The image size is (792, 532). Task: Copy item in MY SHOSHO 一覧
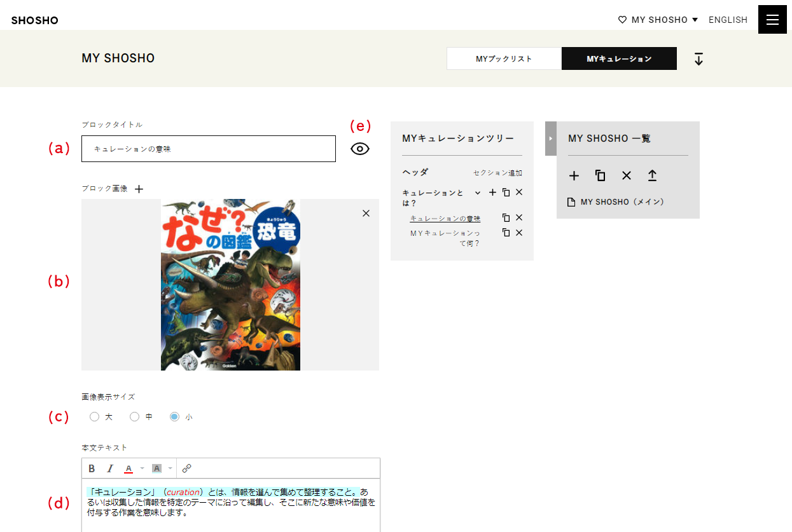[x=601, y=175]
